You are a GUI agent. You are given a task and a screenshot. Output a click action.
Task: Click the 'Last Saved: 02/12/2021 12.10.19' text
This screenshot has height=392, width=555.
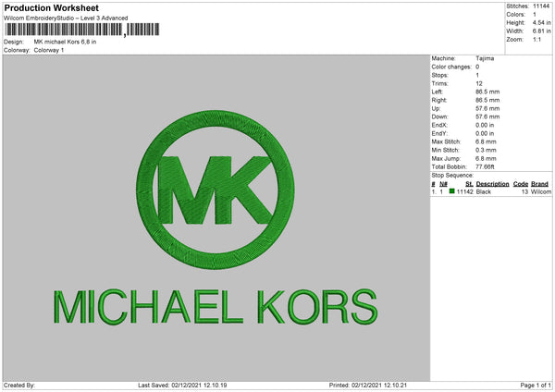click(x=182, y=386)
